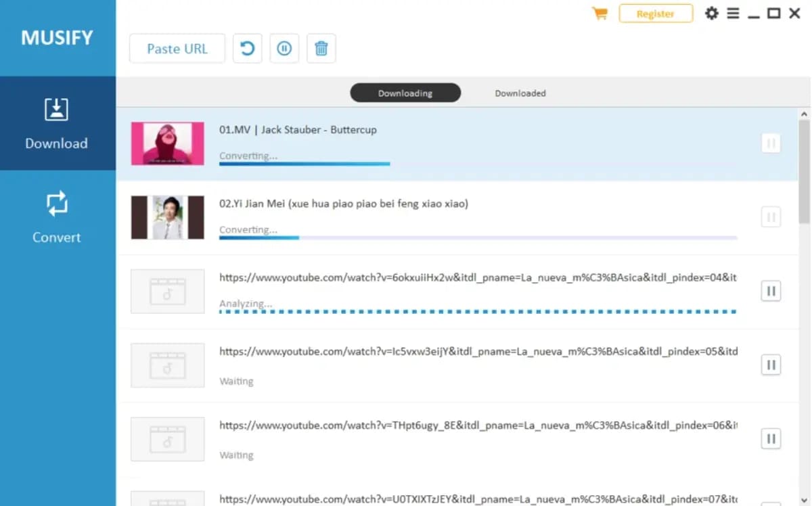Click the Paste URL button

point(177,49)
